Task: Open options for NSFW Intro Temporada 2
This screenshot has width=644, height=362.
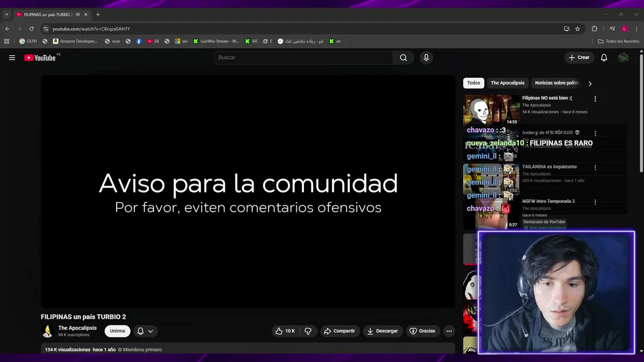Action: [x=595, y=202]
